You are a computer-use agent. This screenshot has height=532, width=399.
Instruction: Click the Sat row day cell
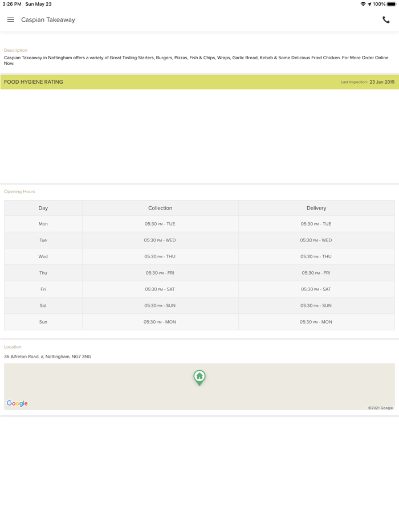tap(43, 305)
